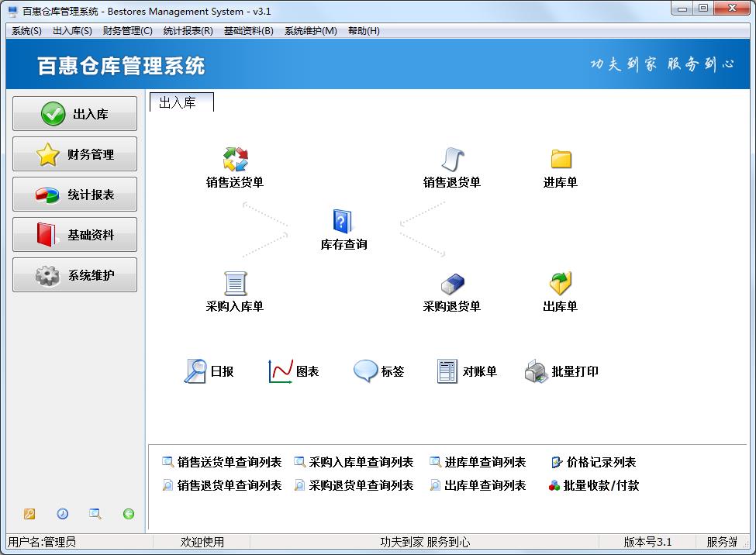Click 用户名:管理员 in status bar
Screen dimensions: 756x555
42,542
